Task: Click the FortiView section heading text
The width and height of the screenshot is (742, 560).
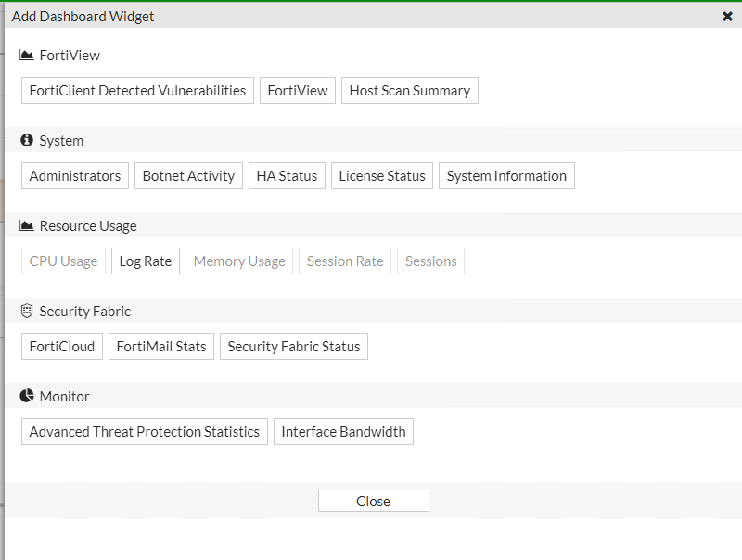Action: pyautogui.click(x=70, y=56)
